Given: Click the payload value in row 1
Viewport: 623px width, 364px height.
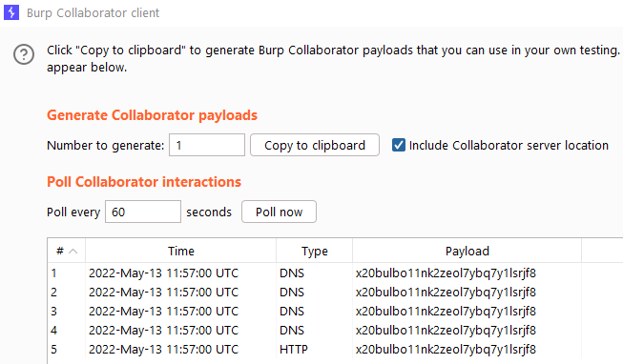Looking at the screenshot, I should [x=446, y=273].
